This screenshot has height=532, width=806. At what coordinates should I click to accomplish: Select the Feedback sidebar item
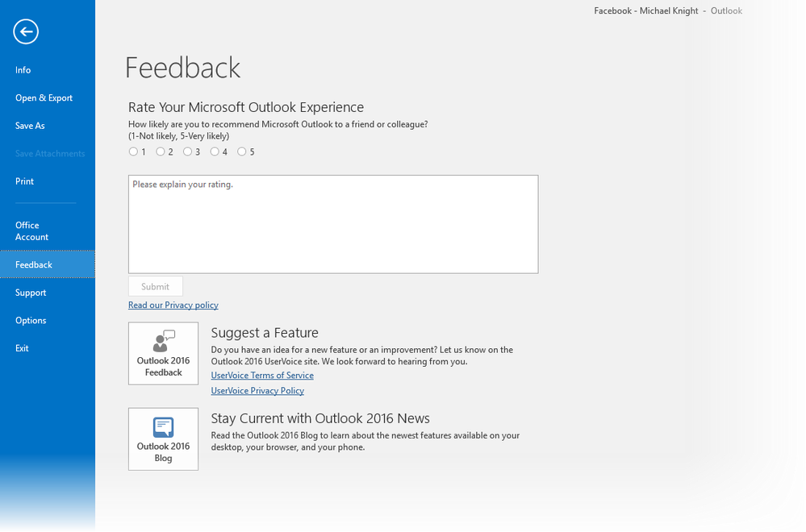click(48, 264)
